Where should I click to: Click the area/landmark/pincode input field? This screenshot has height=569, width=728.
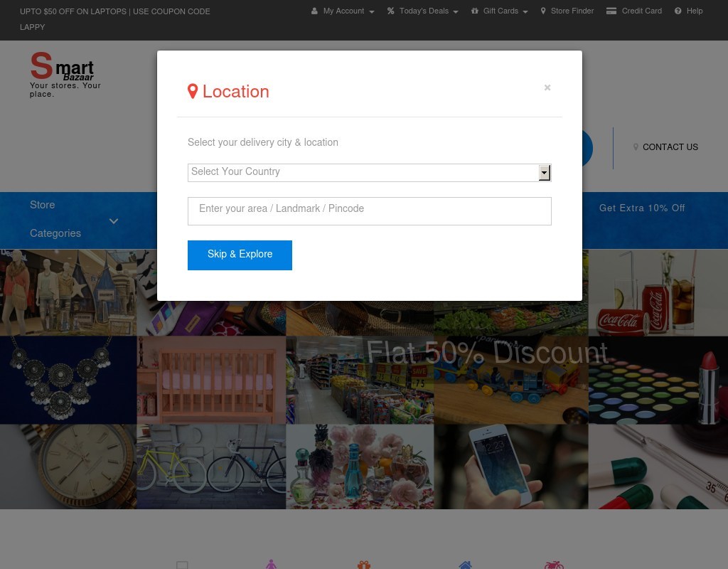click(369, 211)
